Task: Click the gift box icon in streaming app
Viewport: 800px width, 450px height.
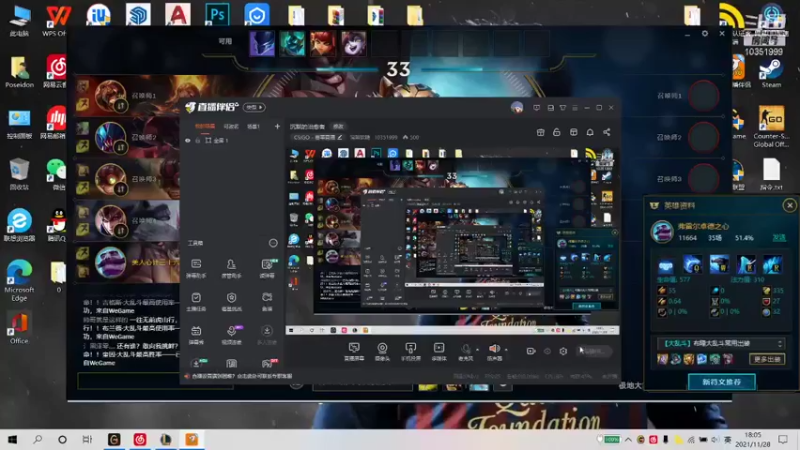Action: [x=540, y=132]
